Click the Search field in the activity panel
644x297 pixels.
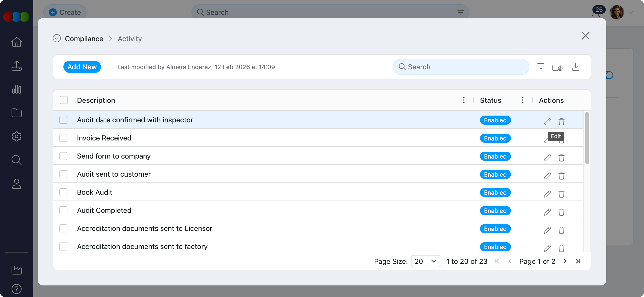point(461,67)
